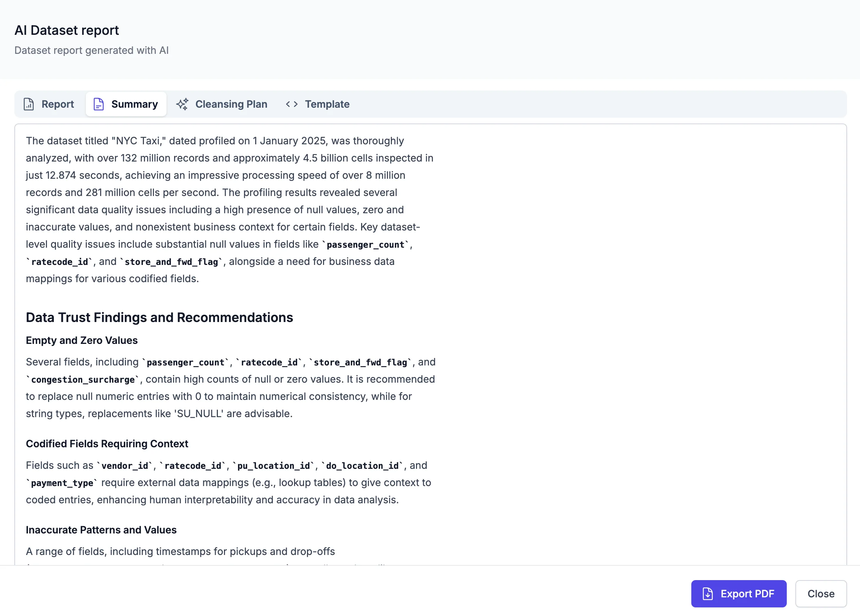Click the AI Dataset report title
860x616 pixels.
pos(67,30)
